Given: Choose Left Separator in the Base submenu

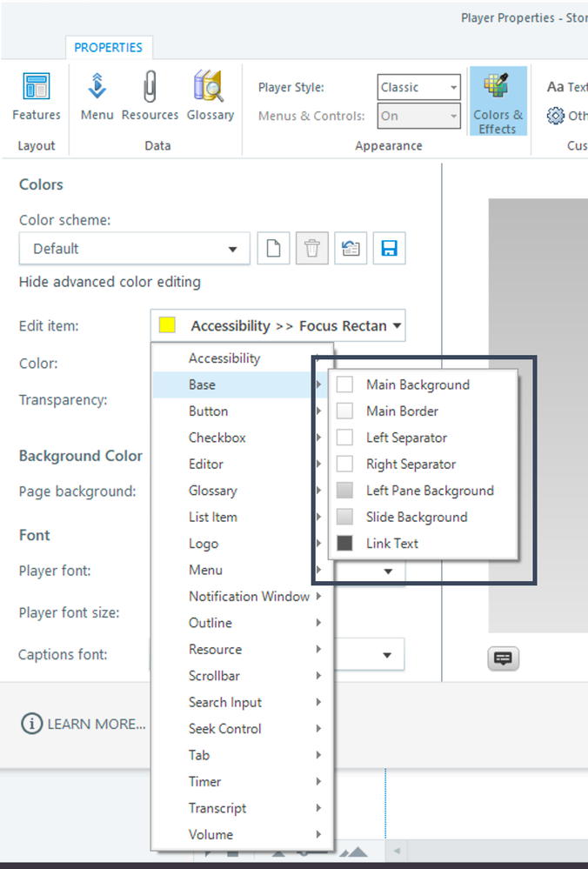Looking at the screenshot, I should [424, 438].
